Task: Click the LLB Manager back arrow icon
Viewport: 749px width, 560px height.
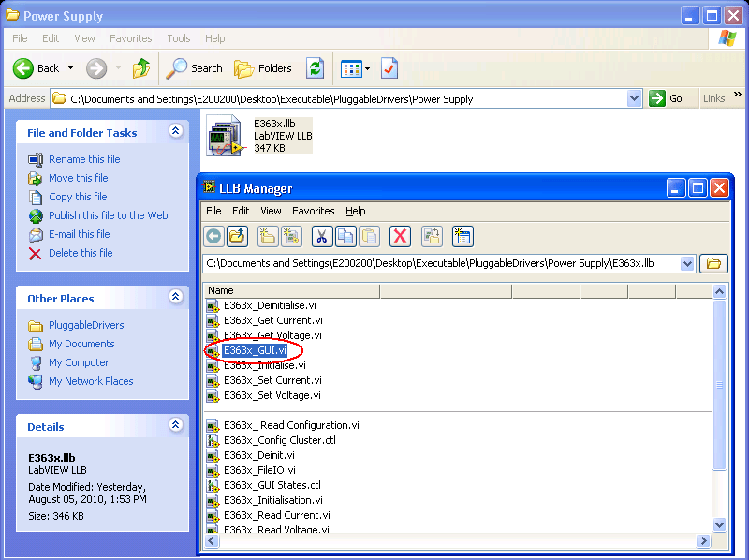Action: point(213,237)
